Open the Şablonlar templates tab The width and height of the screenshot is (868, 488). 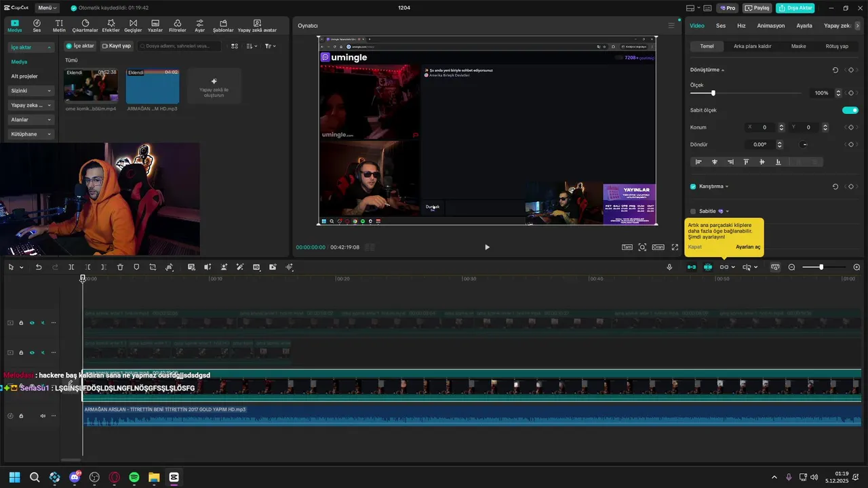click(x=223, y=26)
